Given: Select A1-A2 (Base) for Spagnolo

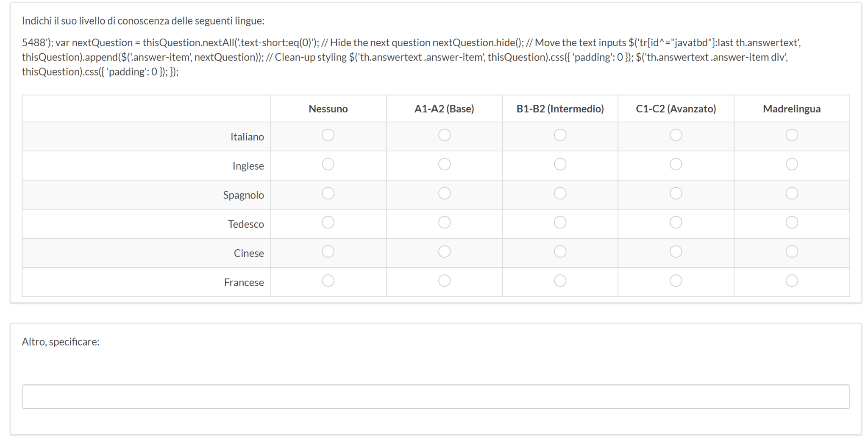Looking at the screenshot, I should click(x=444, y=193).
